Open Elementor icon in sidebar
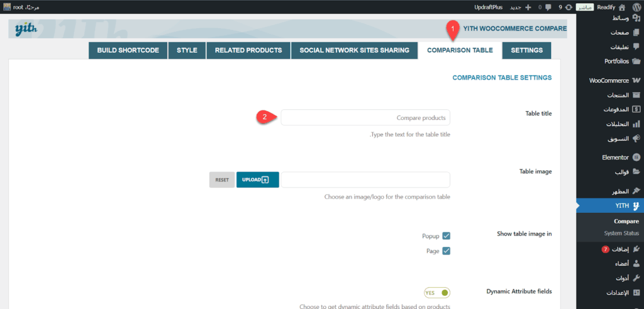Viewport: 644px width, 309px height. [636, 157]
